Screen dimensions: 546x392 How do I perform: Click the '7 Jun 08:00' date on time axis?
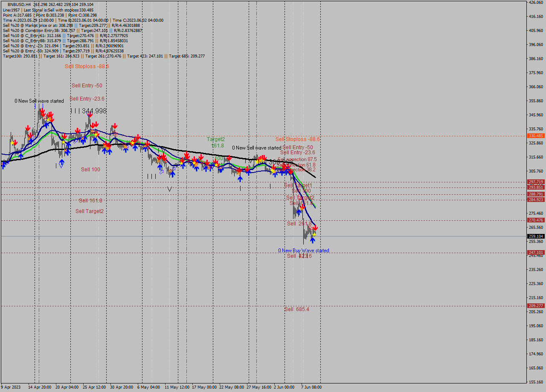click(x=311, y=387)
